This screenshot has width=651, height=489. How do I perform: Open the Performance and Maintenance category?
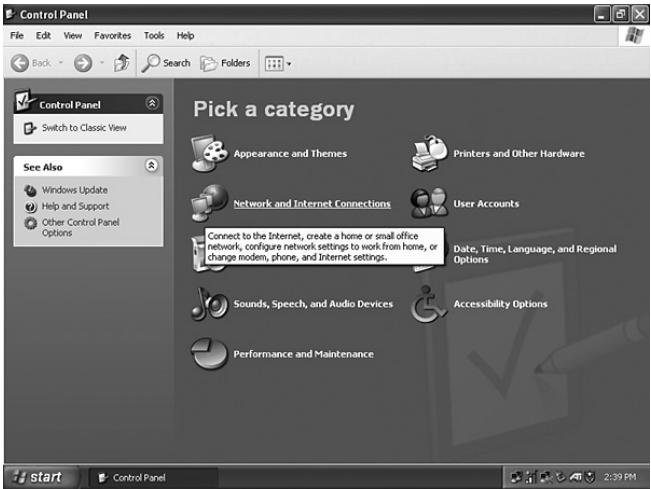coord(303,354)
